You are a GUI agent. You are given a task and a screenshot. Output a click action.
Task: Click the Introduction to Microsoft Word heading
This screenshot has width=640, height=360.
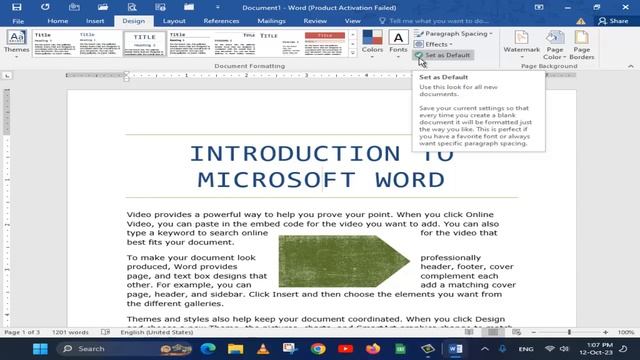pos(322,167)
